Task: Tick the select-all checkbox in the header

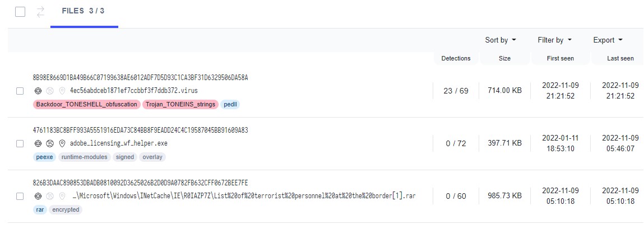Action: (x=20, y=12)
